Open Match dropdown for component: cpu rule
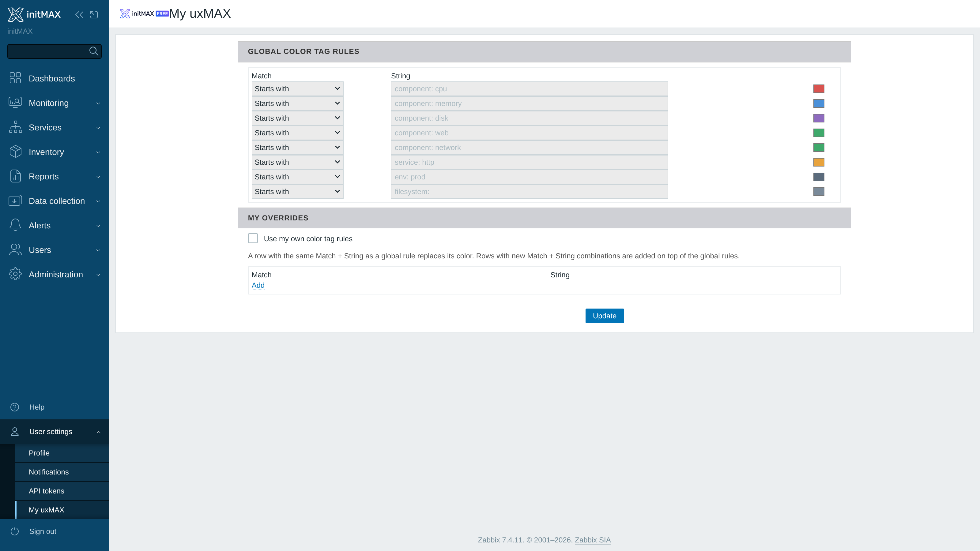 pos(297,88)
